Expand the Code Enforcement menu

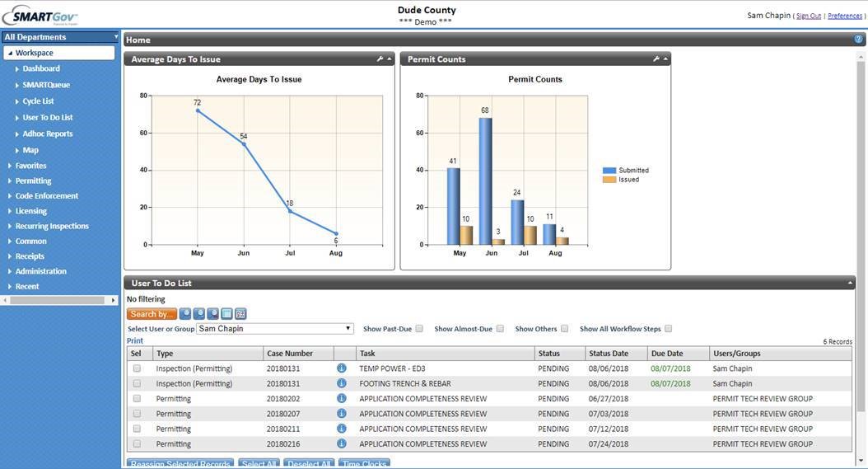click(x=47, y=196)
